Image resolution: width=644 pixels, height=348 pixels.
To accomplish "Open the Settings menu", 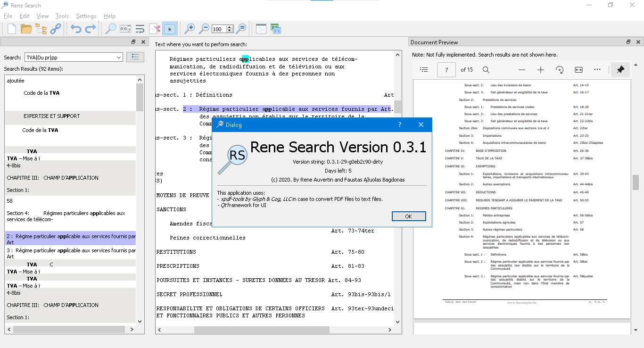I will coord(86,16).
